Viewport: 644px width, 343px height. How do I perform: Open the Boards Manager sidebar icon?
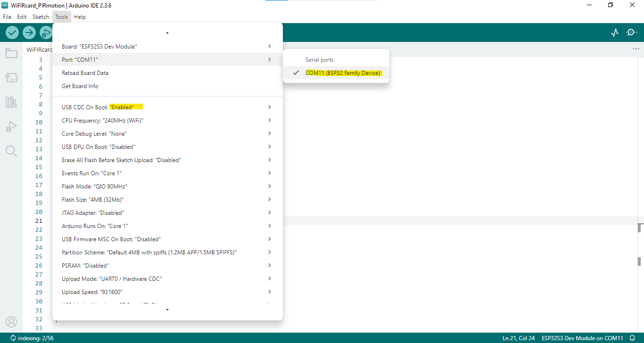(x=11, y=78)
